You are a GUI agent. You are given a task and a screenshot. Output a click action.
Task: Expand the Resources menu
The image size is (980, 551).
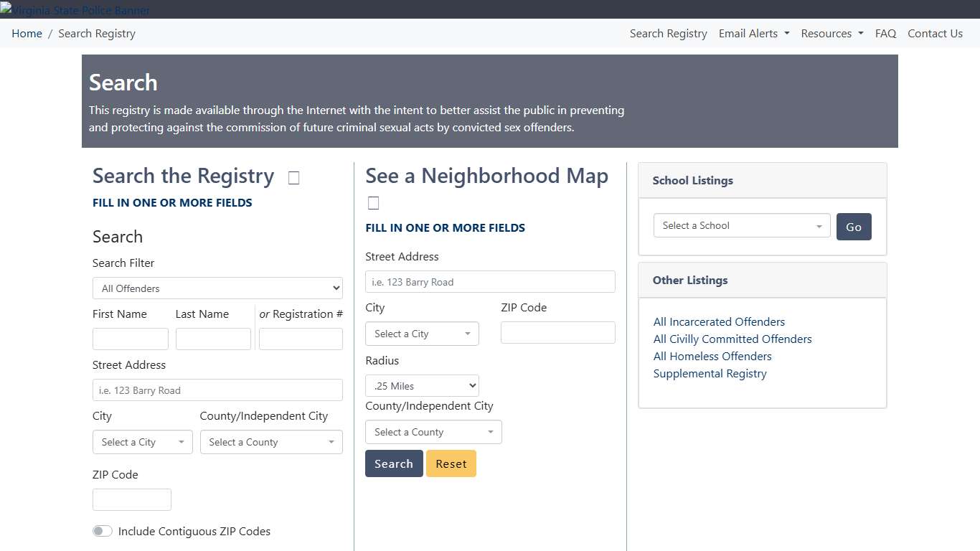coord(831,34)
